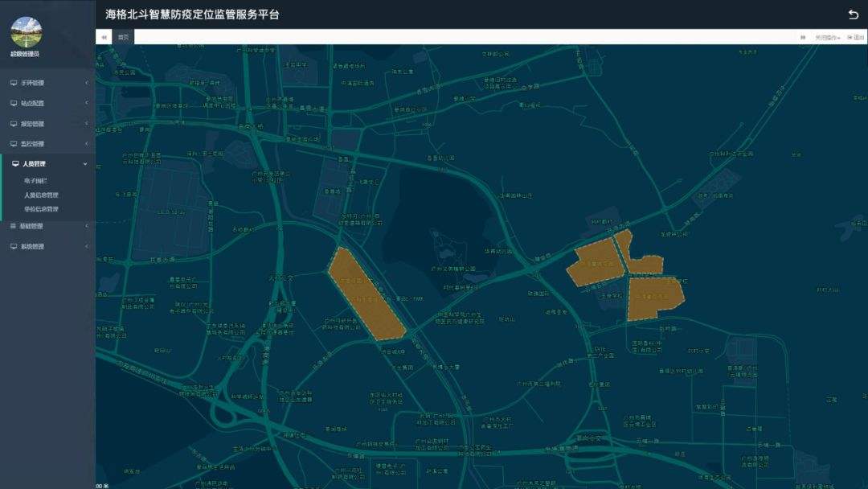Select the 站点配置 sidebar icon
Viewport: 868px width, 489px height.
click(x=12, y=103)
